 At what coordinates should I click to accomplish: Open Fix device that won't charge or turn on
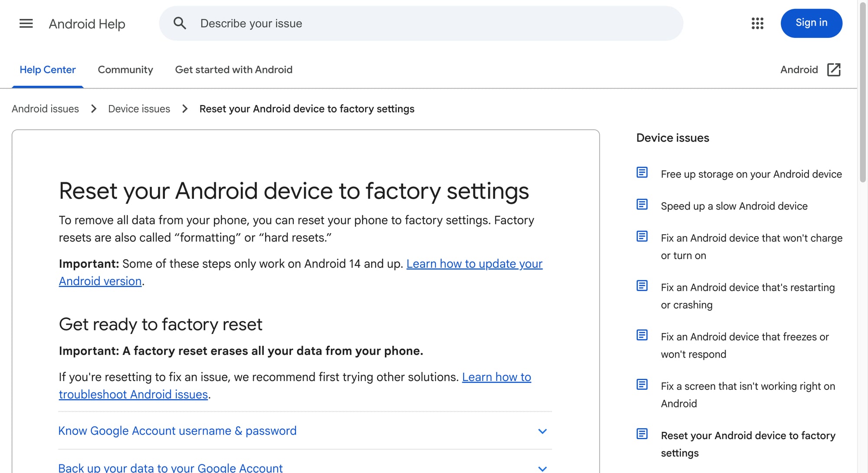751,247
